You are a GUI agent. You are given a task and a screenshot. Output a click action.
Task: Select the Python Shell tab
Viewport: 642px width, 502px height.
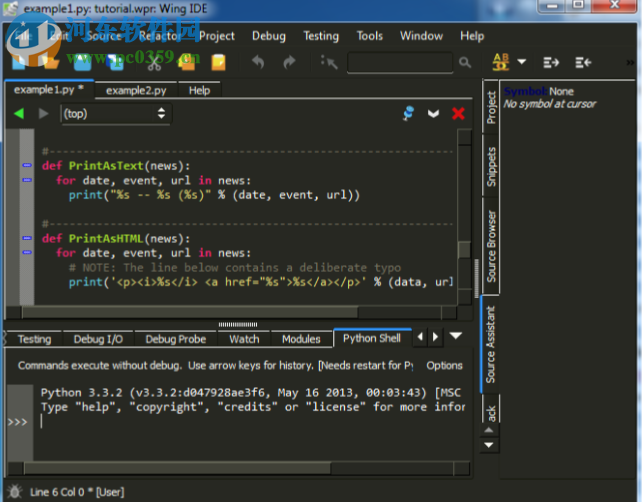pyautogui.click(x=372, y=338)
